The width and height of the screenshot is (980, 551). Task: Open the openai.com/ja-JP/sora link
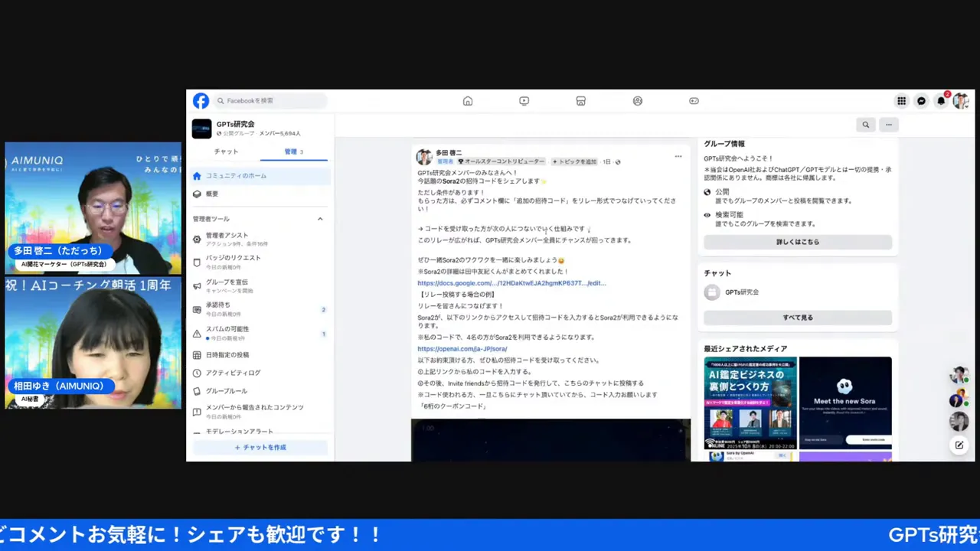pyautogui.click(x=462, y=349)
